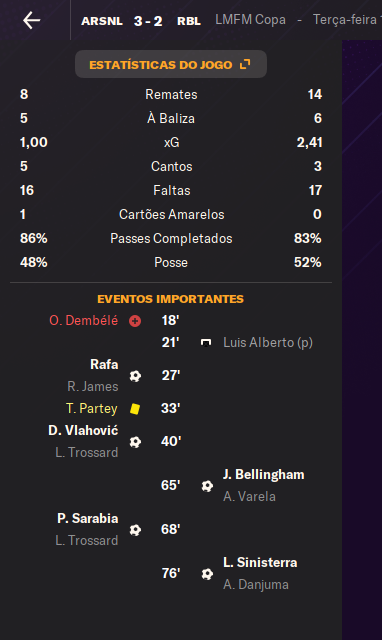Screen dimensions: 382x640
Task: Click the goal icon beside D. Vlahović
Action: [135, 442]
